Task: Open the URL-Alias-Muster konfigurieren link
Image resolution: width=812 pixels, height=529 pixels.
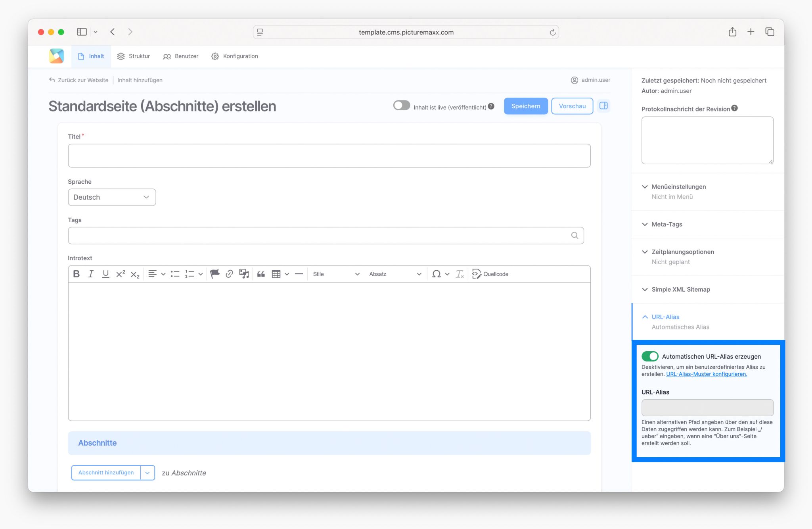Action: point(706,374)
